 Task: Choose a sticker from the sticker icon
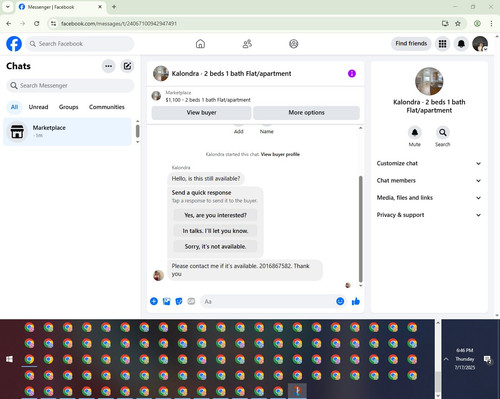click(179, 301)
